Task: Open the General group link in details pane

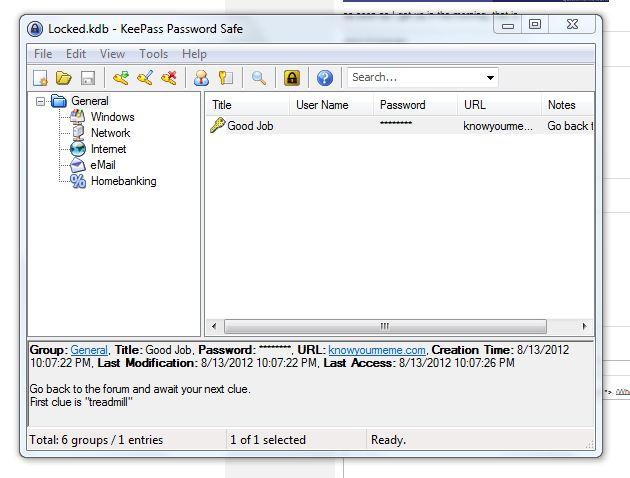Action: tap(89, 350)
